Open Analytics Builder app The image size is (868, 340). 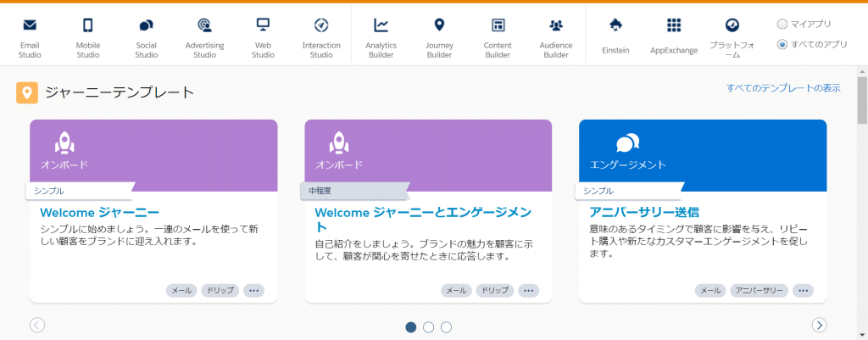(x=381, y=37)
